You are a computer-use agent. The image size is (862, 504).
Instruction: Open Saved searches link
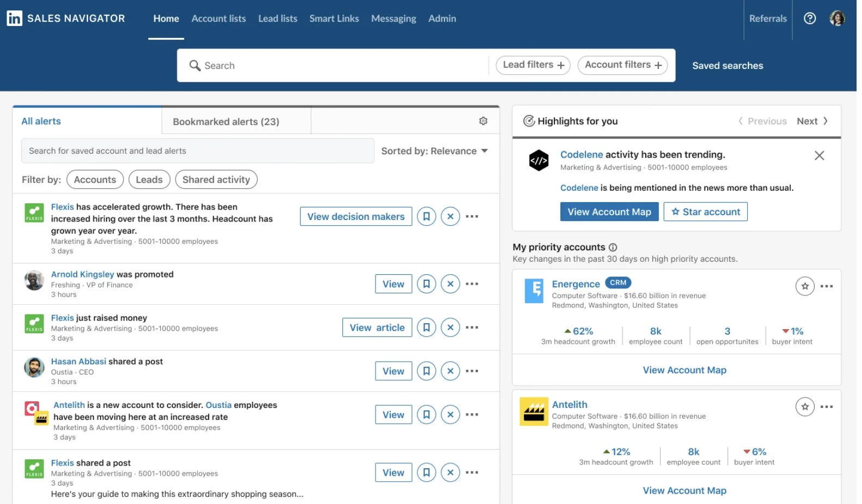pyautogui.click(x=728, y=66)
